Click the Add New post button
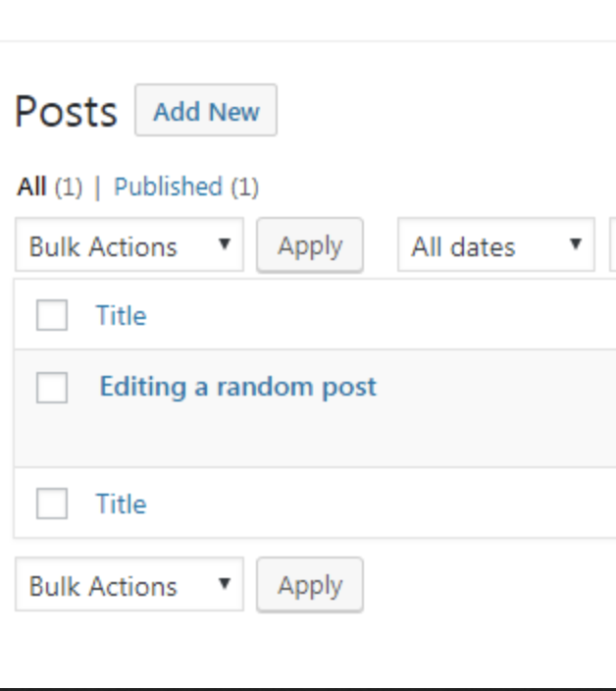Viewport: 616px width, 691px height. [x=206, y=111]
